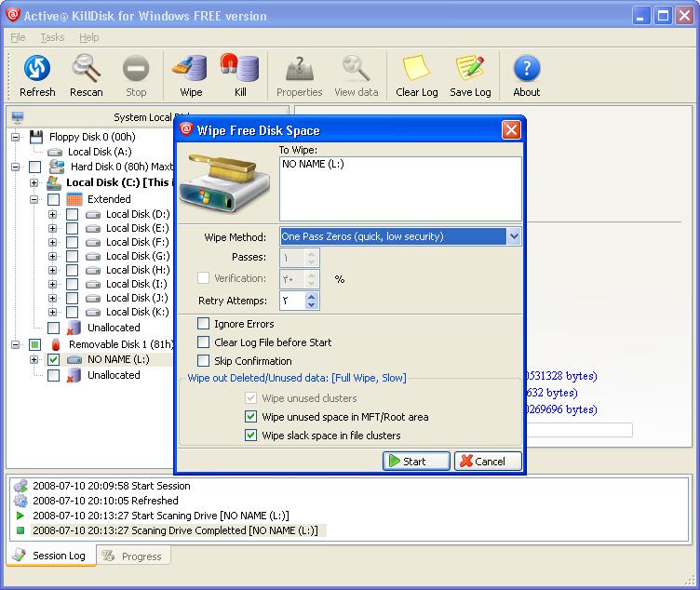Close the Wipe Free Disk Space dialog
Image resolution: width=700 pixels, height=590 pixels.
pyautogui.click(x=511, y=130)
